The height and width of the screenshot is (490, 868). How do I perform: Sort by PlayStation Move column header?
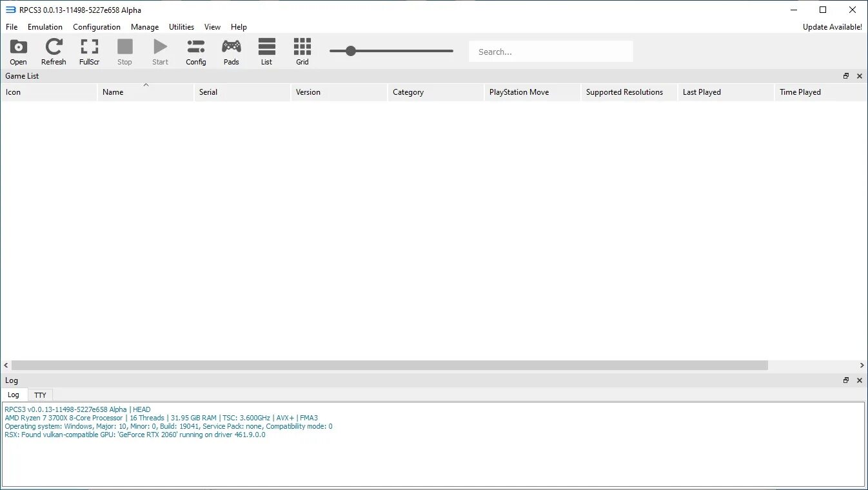(x=533, y=92)
